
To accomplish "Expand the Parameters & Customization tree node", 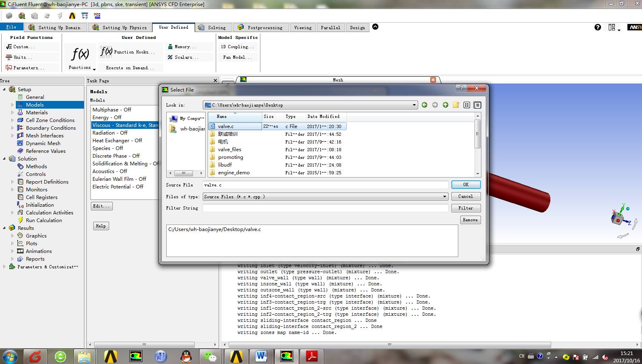I will [4, 267].
